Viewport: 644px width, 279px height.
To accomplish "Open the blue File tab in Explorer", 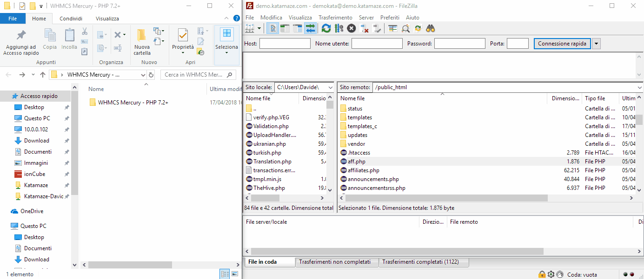I will pos(13,19).
